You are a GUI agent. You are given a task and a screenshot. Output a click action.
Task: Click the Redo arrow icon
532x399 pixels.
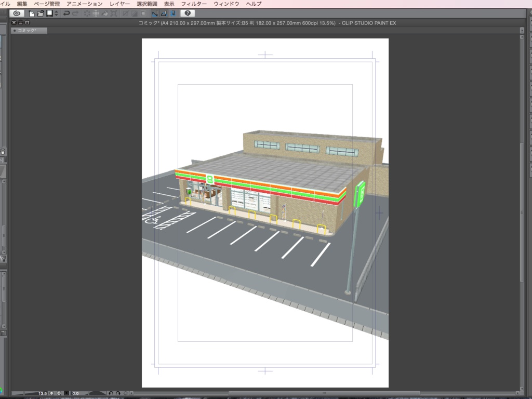(76, 13)
